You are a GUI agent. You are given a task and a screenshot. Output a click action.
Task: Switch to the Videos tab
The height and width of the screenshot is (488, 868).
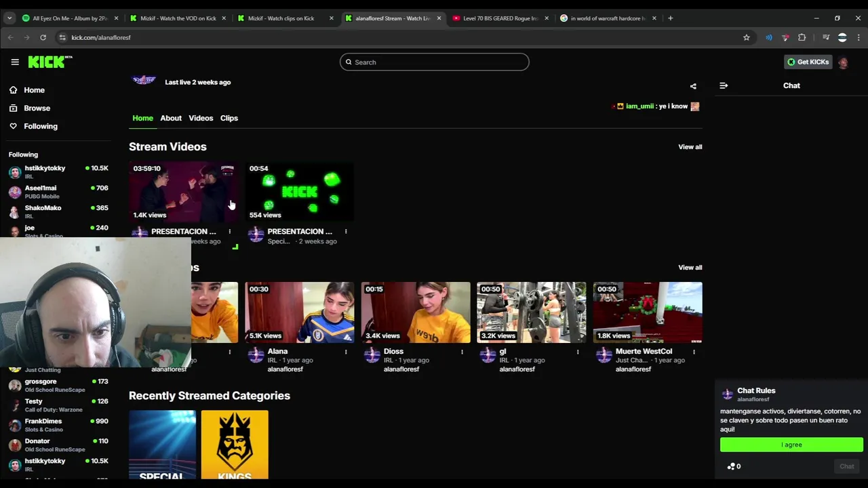tap(201, 118)
